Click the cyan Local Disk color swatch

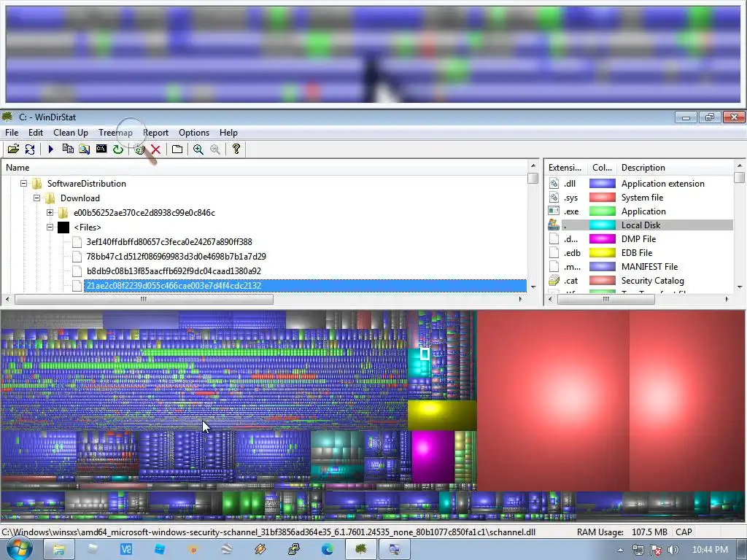pos(602,225)
